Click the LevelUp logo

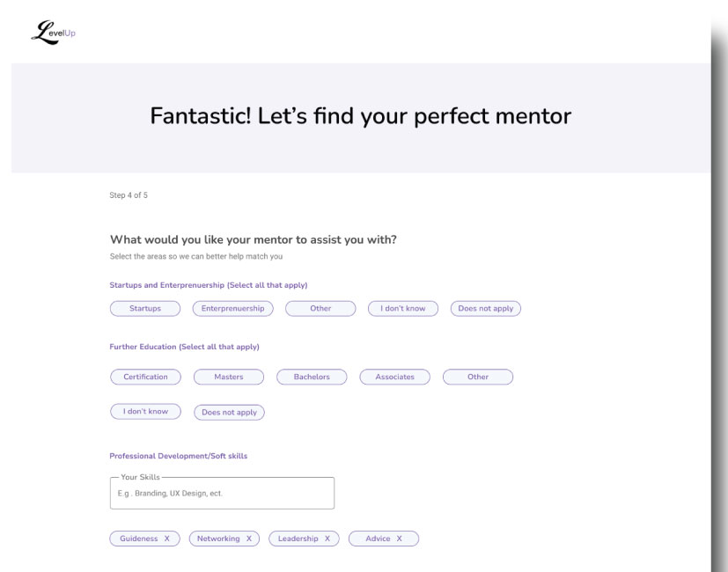tap(53, 33)
